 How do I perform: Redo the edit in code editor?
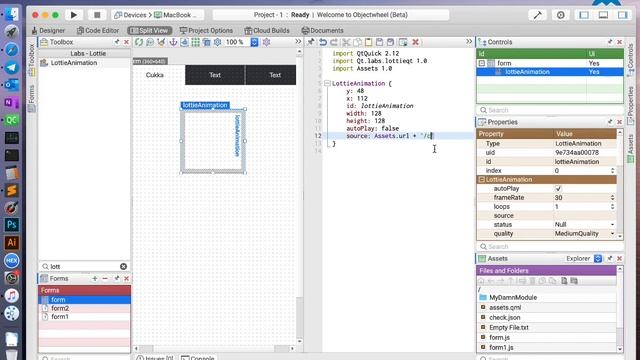pyautogui.click(x=334, y=42)
